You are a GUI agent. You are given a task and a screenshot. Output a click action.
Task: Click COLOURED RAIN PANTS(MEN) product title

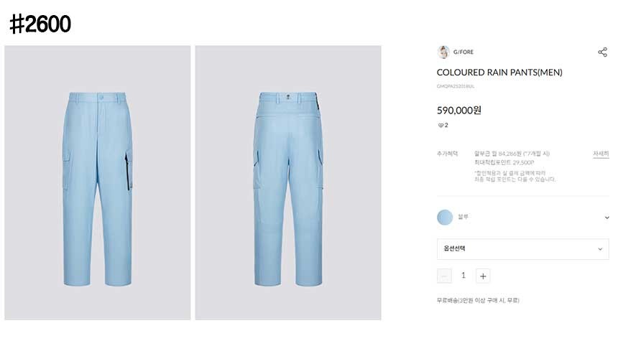pos(499,73)
